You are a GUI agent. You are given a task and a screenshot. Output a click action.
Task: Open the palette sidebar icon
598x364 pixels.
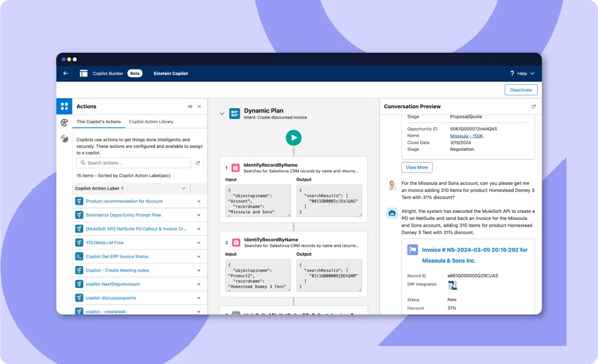[64, 123]
